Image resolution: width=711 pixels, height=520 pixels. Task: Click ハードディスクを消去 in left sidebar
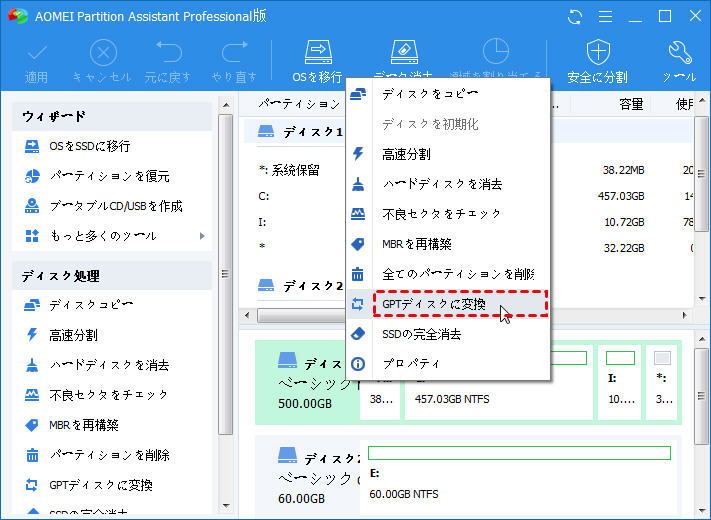coord(109,365)
